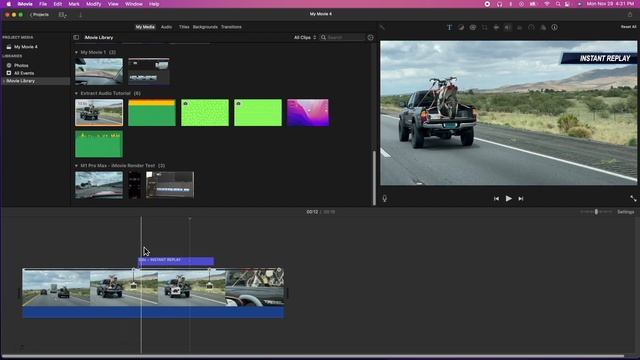640x360 pixels.
Task: Open the Mark menu
Action: coord(74,4)
